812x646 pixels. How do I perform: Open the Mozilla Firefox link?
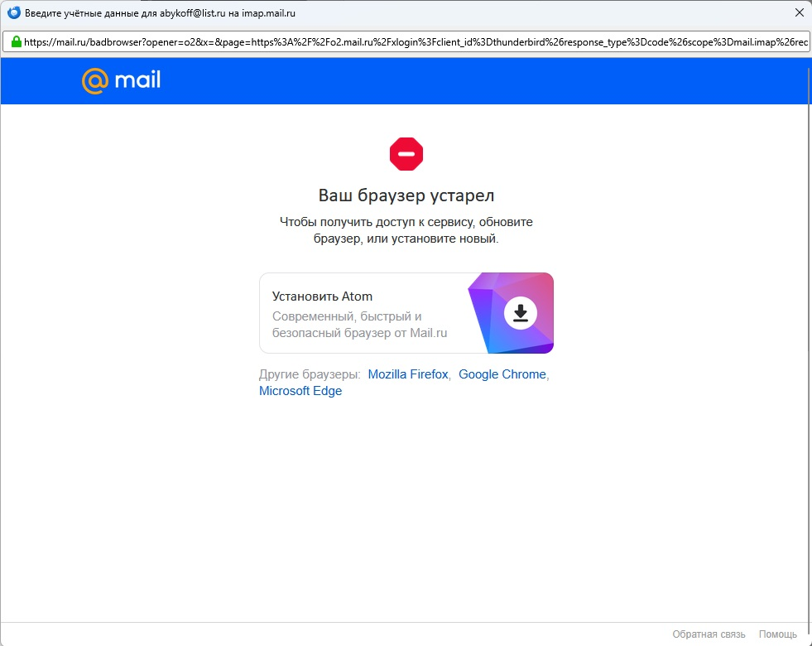(407, 374)
